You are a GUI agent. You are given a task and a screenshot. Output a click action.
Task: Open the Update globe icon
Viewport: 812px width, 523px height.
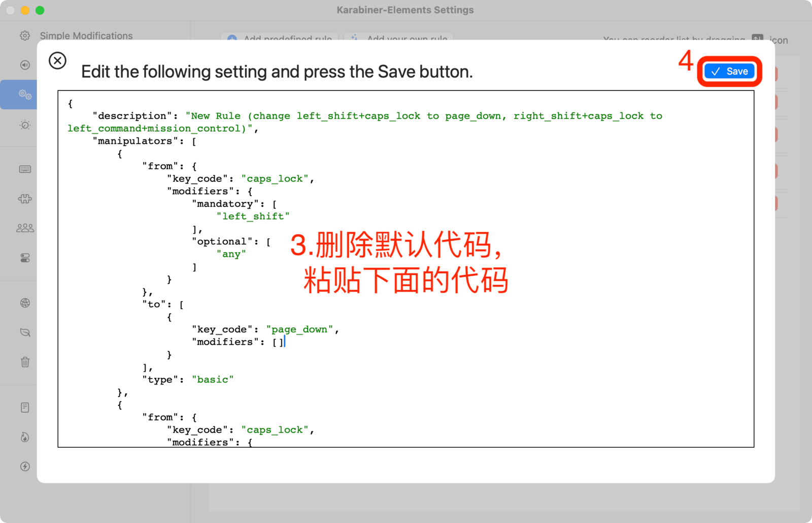point(25,303)
